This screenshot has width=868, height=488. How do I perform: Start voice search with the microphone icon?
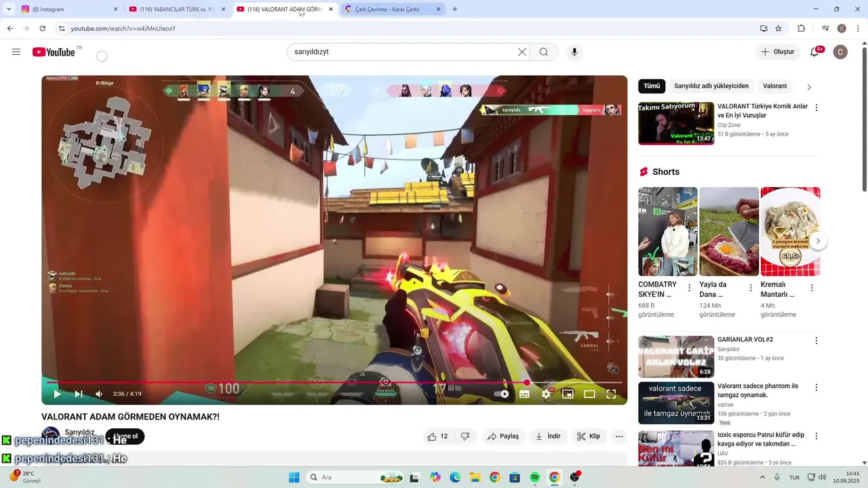coord(574,52)
